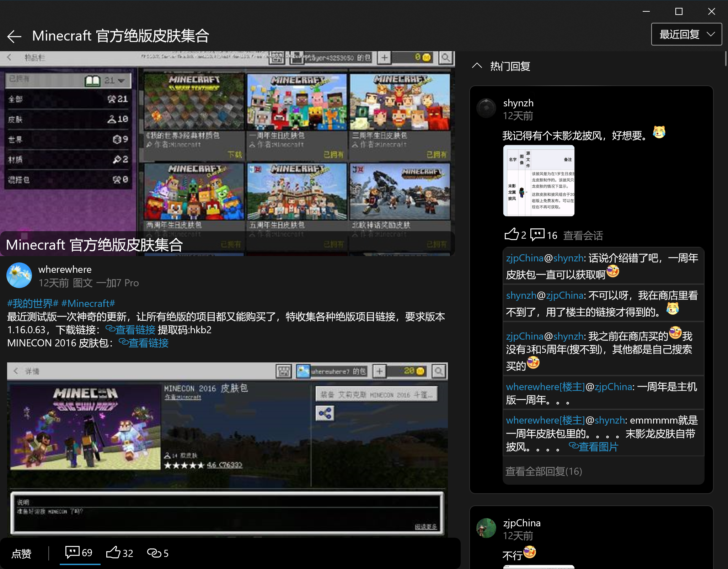Viewport: 728px width, 569px height.
Task: Click wherewhere's profile avatar
Action: 19,275
